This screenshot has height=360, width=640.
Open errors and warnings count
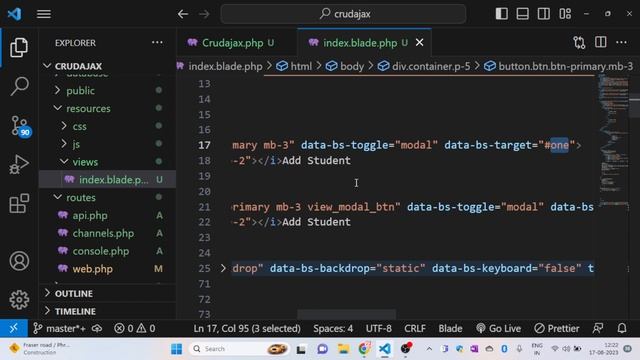tap(135, 328)
